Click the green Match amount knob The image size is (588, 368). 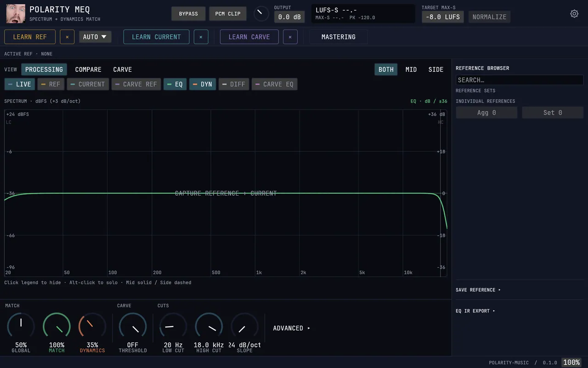(57, 327)
